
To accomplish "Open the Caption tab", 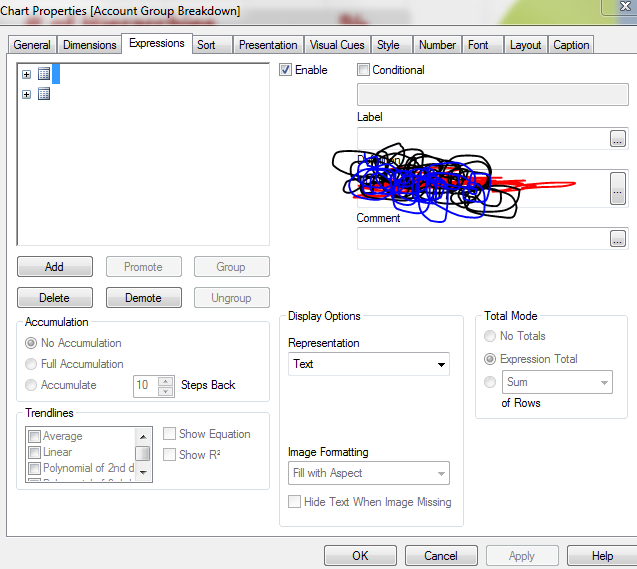I will pyautogui.click(x=571, y=45).
